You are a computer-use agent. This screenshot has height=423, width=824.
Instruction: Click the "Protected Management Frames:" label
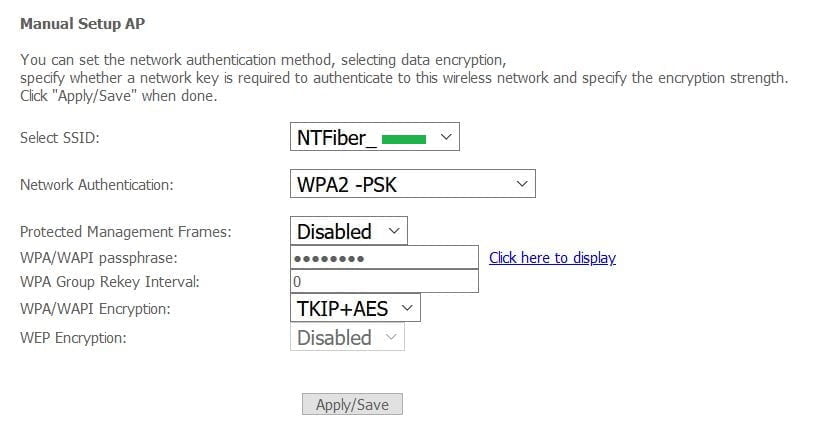[x=126, y=232]
